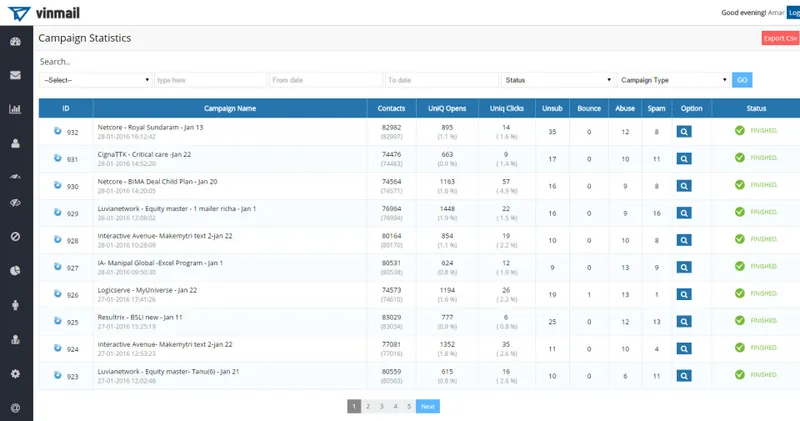
Task: Click the 'type here' search field
Action: coord(211,80)
